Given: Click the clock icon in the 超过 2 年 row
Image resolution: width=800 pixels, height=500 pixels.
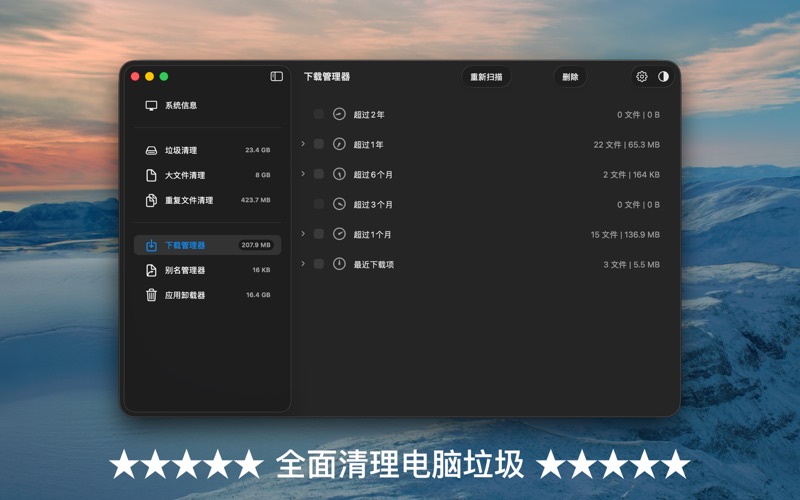Looking at the screenshot, I should point(339,114).
